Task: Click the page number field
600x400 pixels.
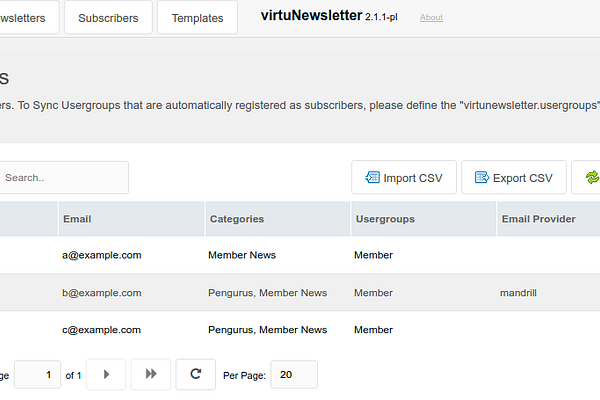Action: coord(38,375)
